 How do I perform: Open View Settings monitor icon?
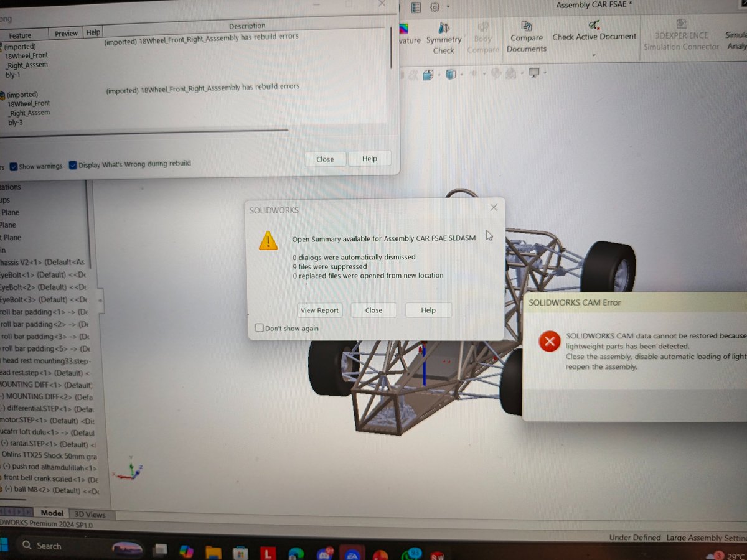(x=533, y=73)
